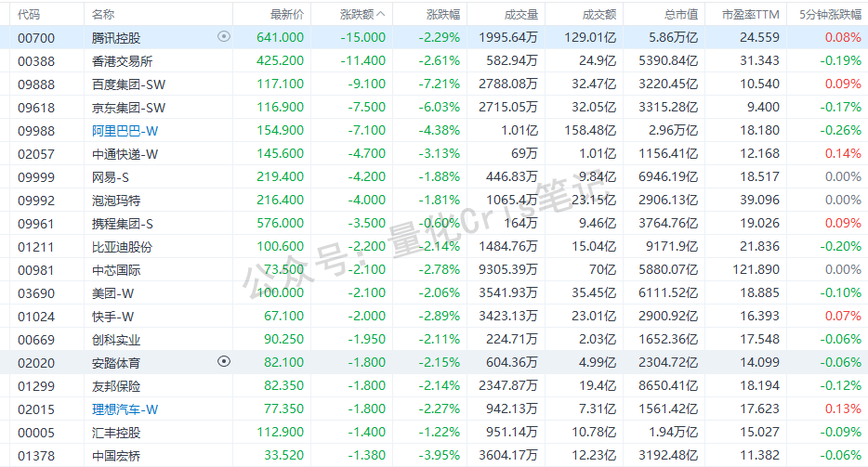
Task: Click the target icon in 腾讯控股 row
Action: (224, 36)
